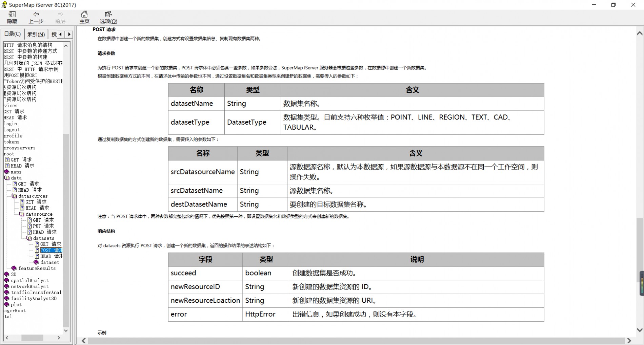Click the newResourceLoaction table cell

[205, 301]
